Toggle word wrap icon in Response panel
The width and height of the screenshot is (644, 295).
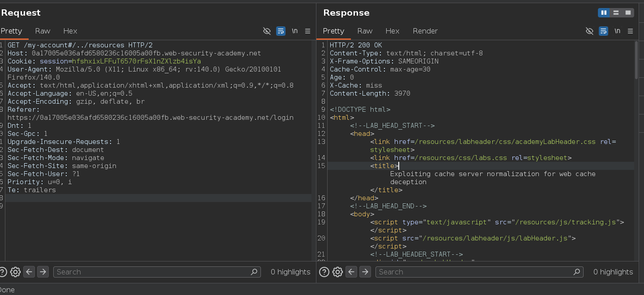[604, 31]
